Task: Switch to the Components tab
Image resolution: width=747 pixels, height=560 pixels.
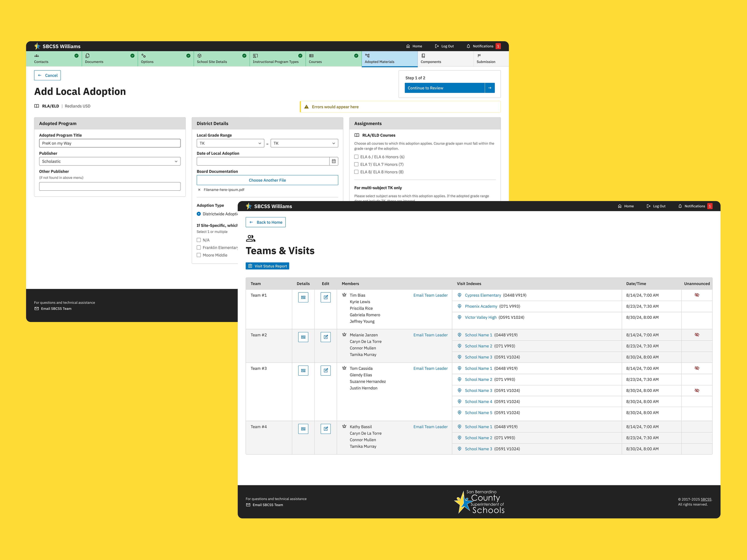Action: pyautogui.click(x=430, y=59)
